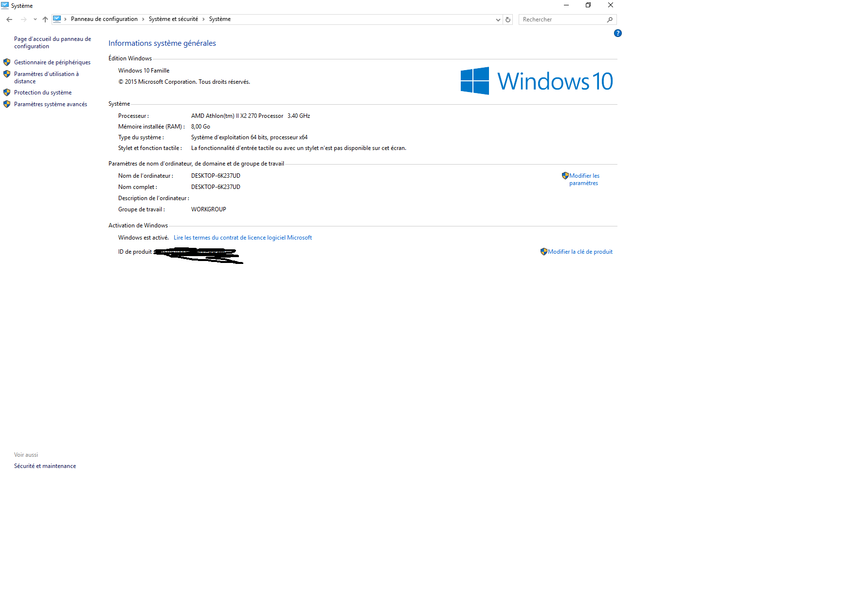
Task: Click shield icon next to Modifier les paramètres
Action: point(565,176)
